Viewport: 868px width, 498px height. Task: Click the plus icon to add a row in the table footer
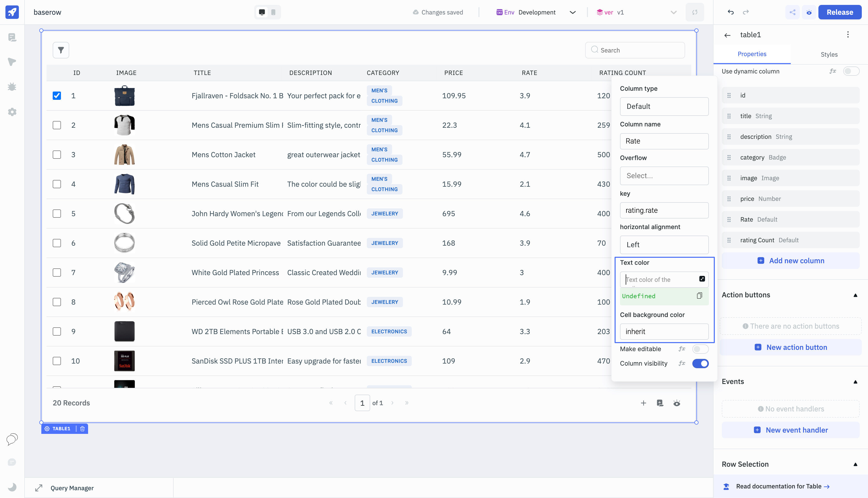point(643,403)
